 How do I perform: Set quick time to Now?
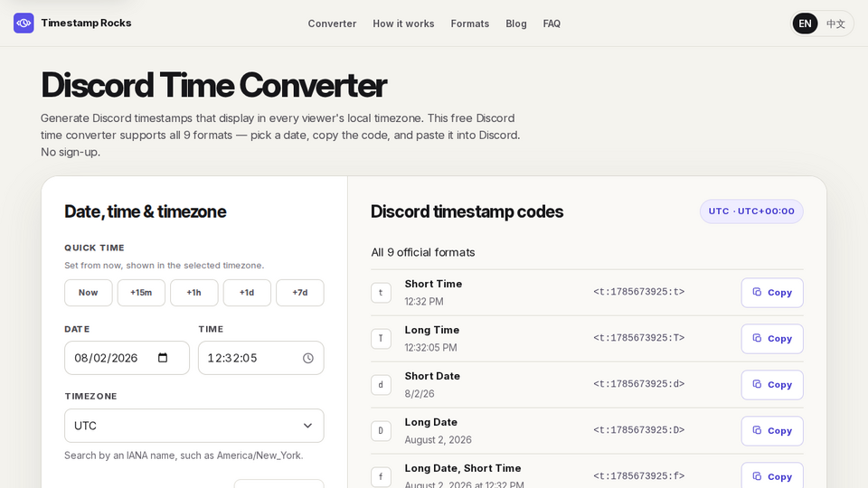click(x=88, y=293)
